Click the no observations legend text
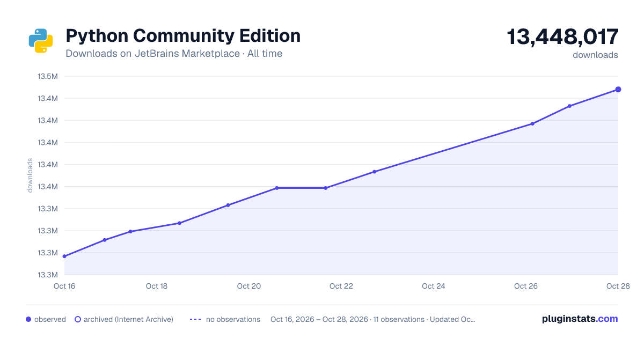 point(233,319)
